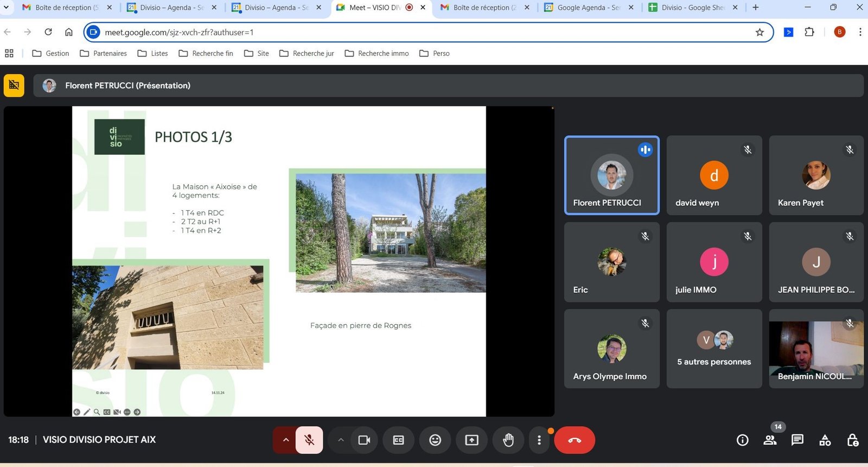Unmute the microphone in Meet controls
The height and width of the screenshot is (467, 868).
tap(309, 440)
